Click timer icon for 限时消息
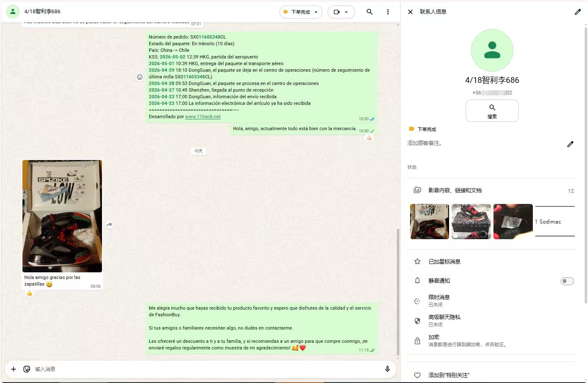 pyautogui.click(x=417, y=301)
